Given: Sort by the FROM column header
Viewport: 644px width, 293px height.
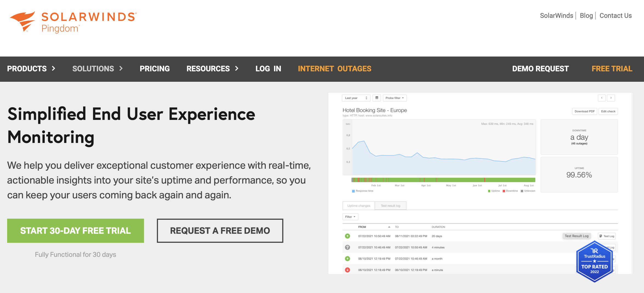Looking at the screenshot, I should (362, 227).
